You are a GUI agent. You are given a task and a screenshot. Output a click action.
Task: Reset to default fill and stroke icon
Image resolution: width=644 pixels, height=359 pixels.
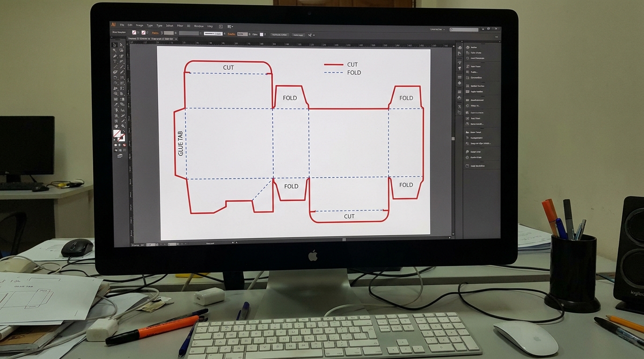point(114,140)
